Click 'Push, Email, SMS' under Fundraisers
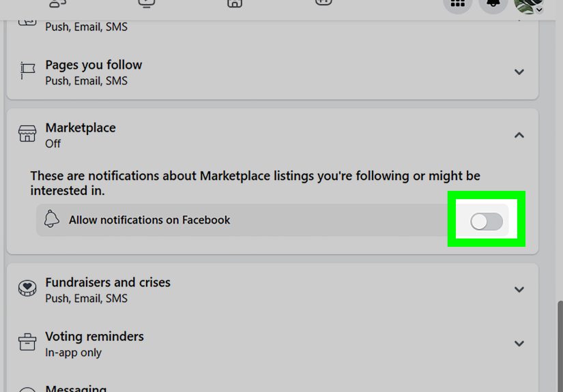Viewport: 563px width, 392px height. [86, 299]
